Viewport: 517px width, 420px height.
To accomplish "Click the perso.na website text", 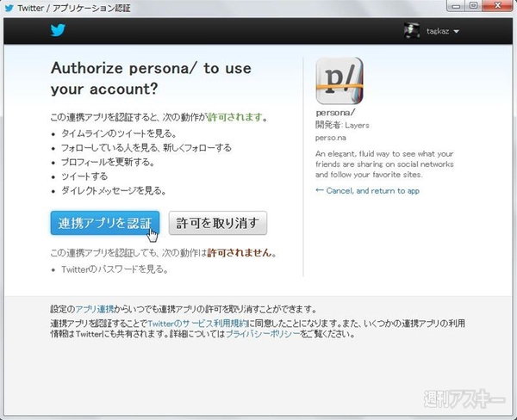I will point(331,138).
